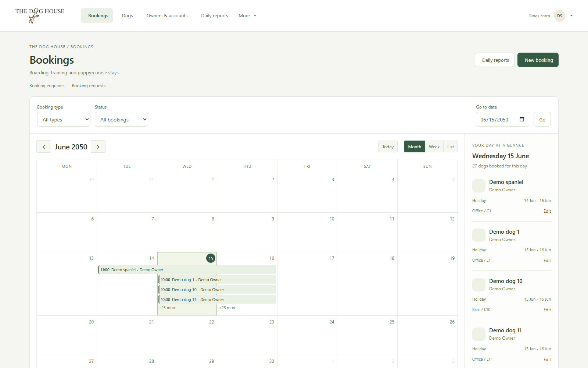Click Dinas Farm account name
This screenshot has width=588, height=368.
click(539, 16)
